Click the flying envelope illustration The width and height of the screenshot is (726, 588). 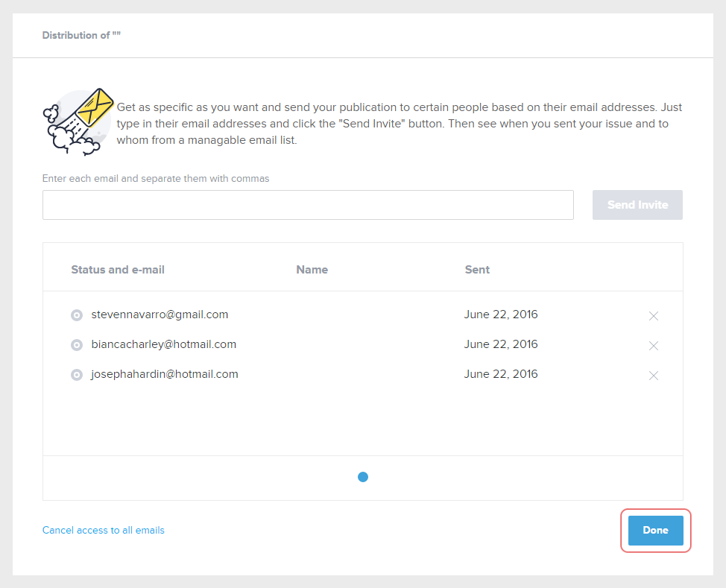pyautogui.click(x=78, y=121)
